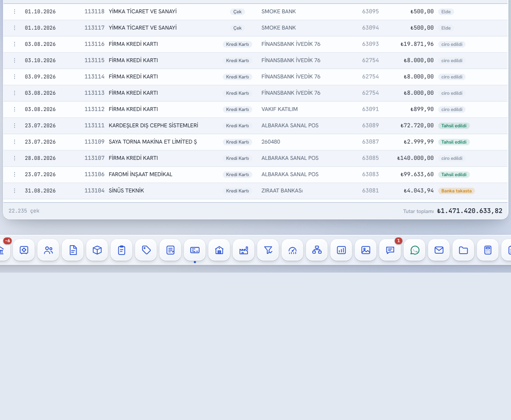Open the warehouse dock icon
The width and height of the screenshot is (511, 420).
pos(219,250)
